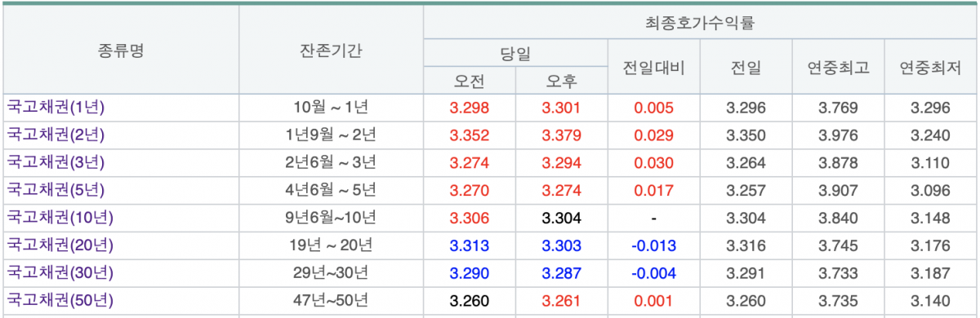
Task: Click the yearly low 3.140
Action: pos(930,302)
